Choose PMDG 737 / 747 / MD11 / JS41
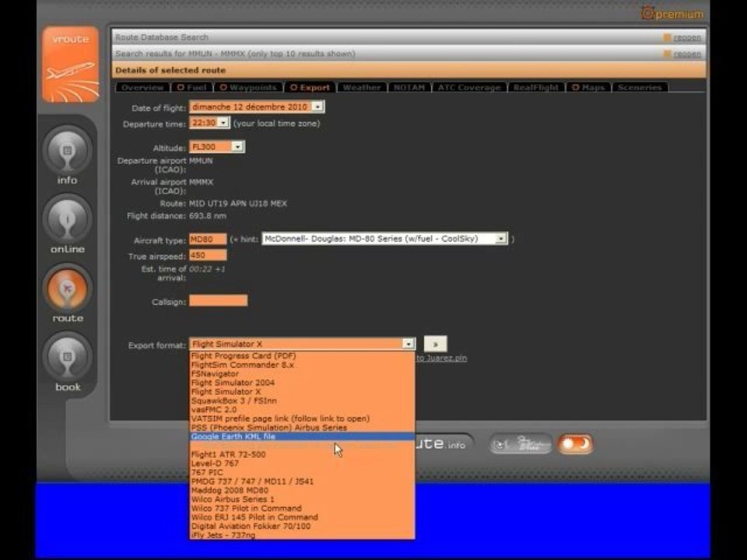The height and width of the screenshot is (560, 747). pyautogui.click(x=302, y=481)
